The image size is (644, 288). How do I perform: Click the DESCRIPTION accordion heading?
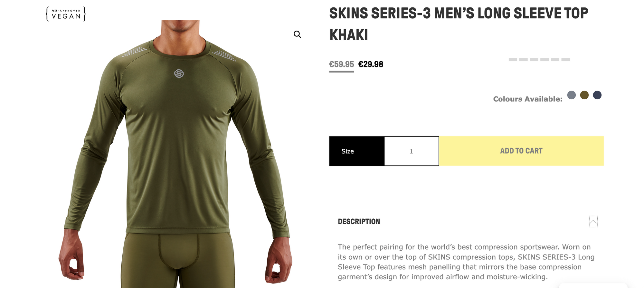(x=359, y=222)
